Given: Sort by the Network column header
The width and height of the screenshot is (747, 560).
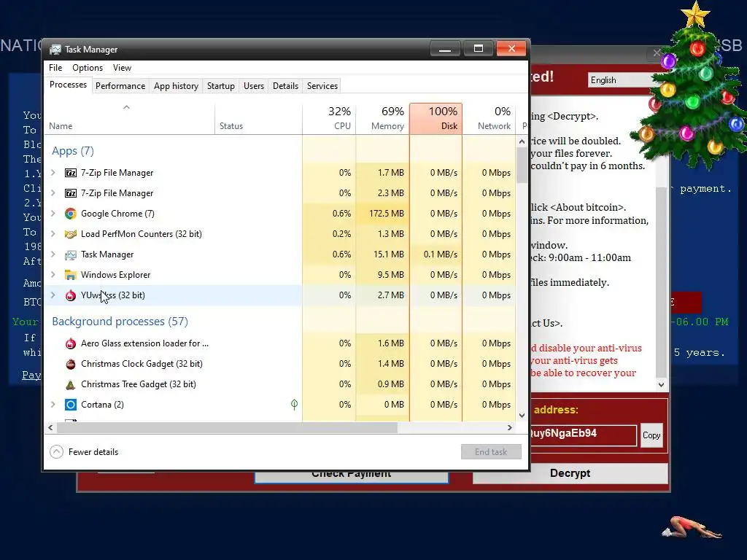Looking at the screenshot, I should pyautogui.click(x=489, y=119).
